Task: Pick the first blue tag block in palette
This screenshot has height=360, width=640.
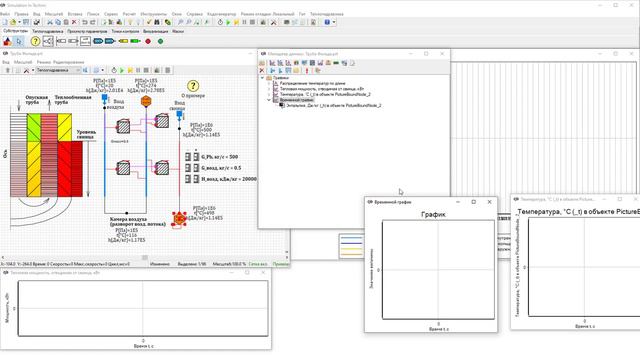Action: [98, 41]
